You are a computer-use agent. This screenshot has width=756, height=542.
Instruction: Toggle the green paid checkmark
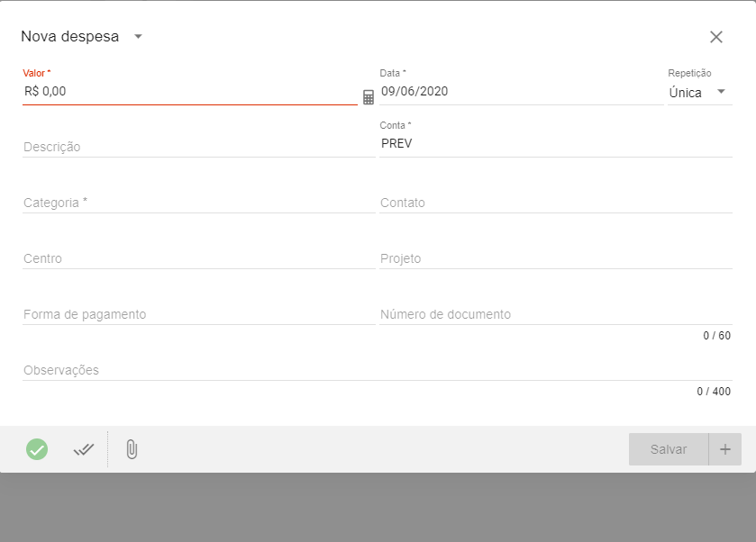click(37, 448)
